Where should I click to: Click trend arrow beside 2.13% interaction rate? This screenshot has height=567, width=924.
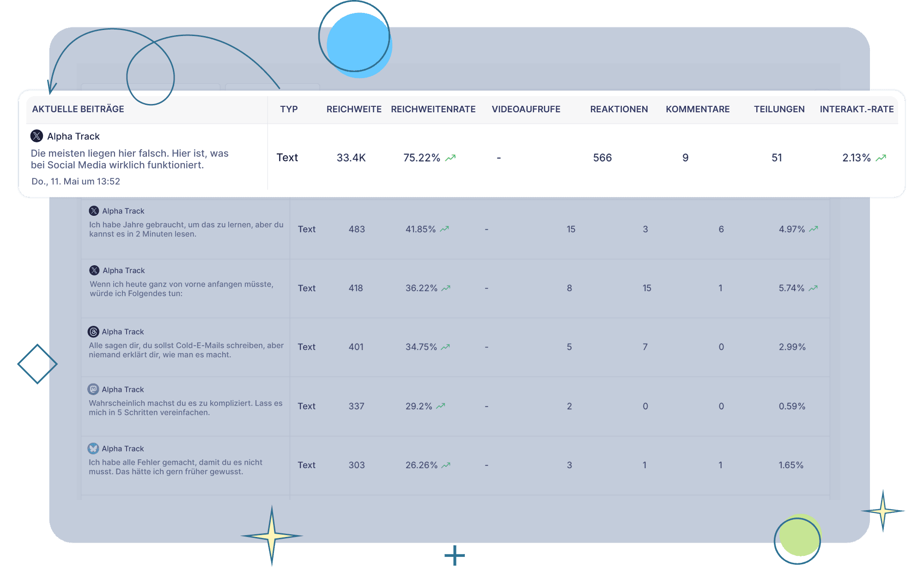click(881, 158)
